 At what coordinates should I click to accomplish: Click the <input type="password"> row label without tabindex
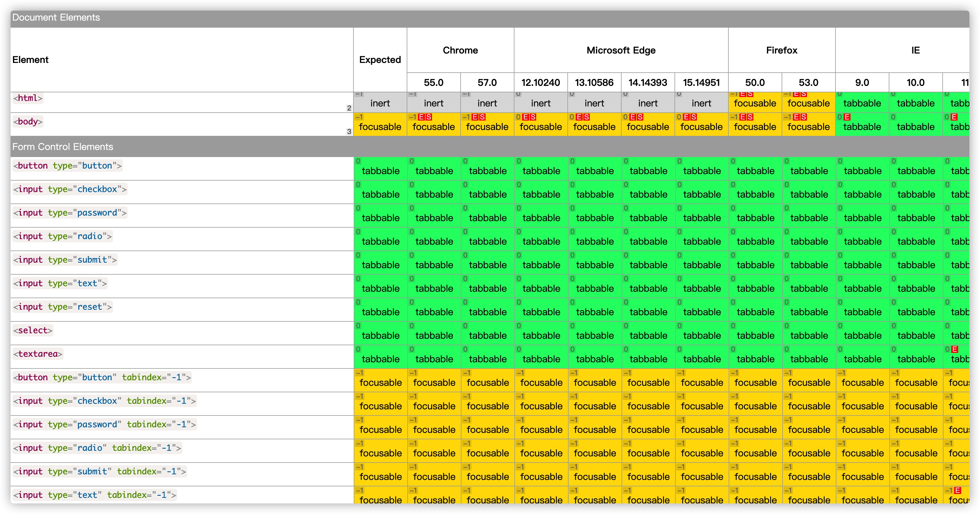coord(70,213)
